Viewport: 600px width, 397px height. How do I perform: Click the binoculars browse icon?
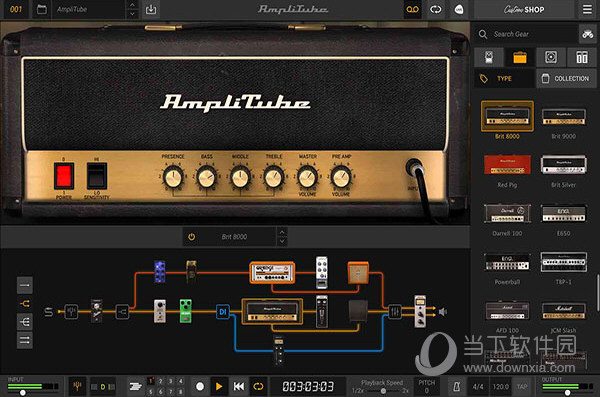588,34
